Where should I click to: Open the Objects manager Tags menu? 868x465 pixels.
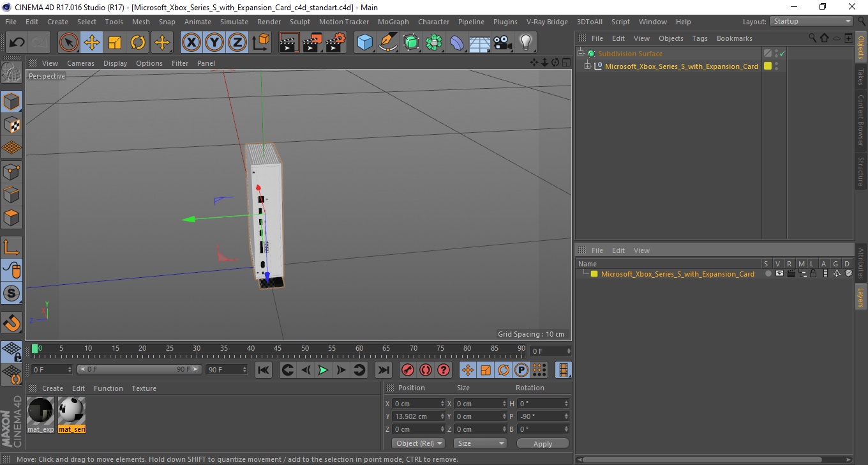700,38
